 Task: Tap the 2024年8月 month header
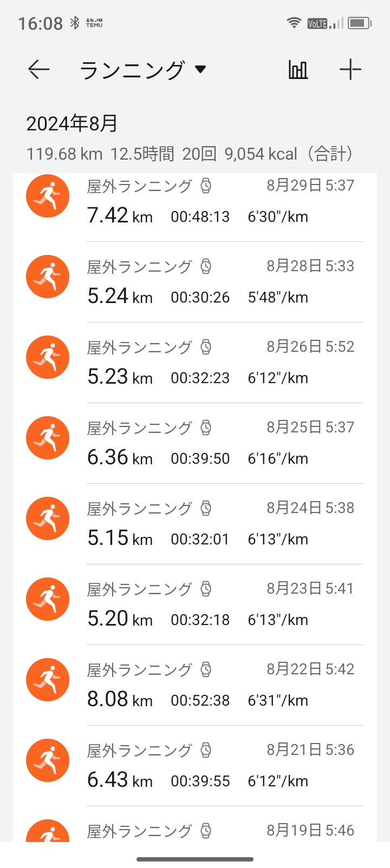(72, 124)
